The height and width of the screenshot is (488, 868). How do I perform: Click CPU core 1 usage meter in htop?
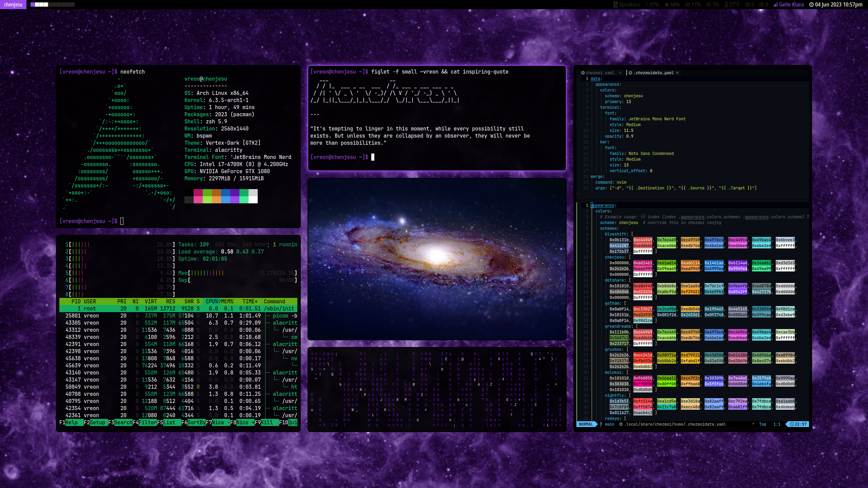(x=120, y=244)
